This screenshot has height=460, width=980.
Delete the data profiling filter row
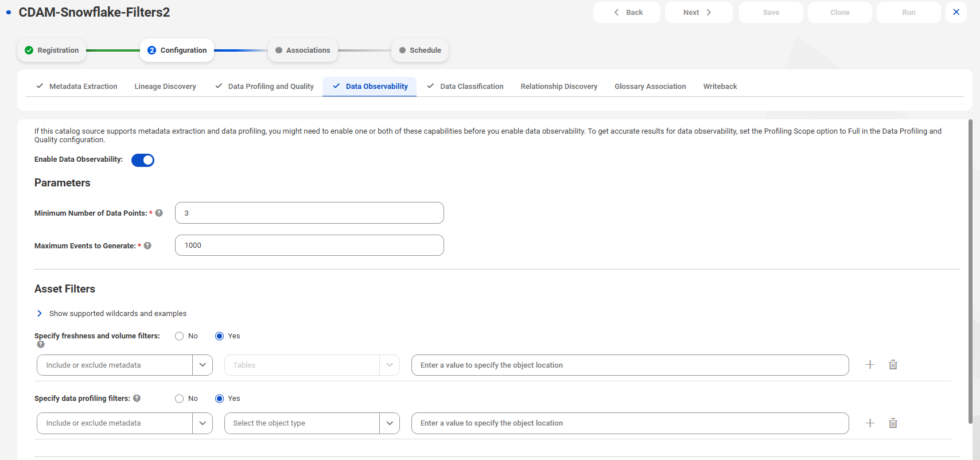pos(893,423)
